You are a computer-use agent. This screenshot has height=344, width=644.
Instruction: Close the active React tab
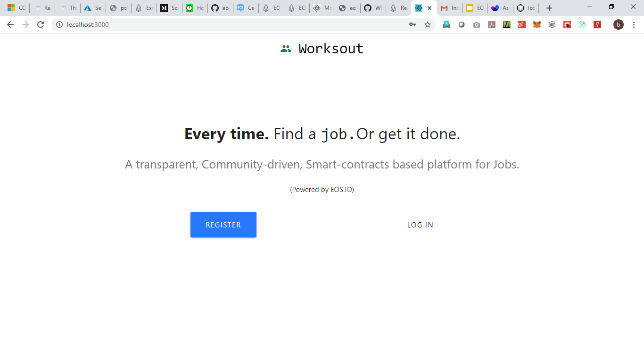pyautogui.click(x=429, y=8)
